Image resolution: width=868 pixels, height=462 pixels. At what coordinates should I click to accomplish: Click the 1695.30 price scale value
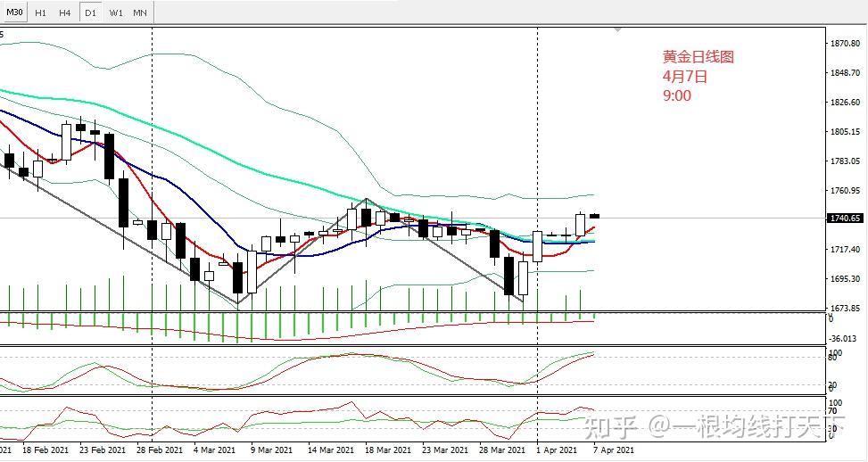click(x=845, y=278)
